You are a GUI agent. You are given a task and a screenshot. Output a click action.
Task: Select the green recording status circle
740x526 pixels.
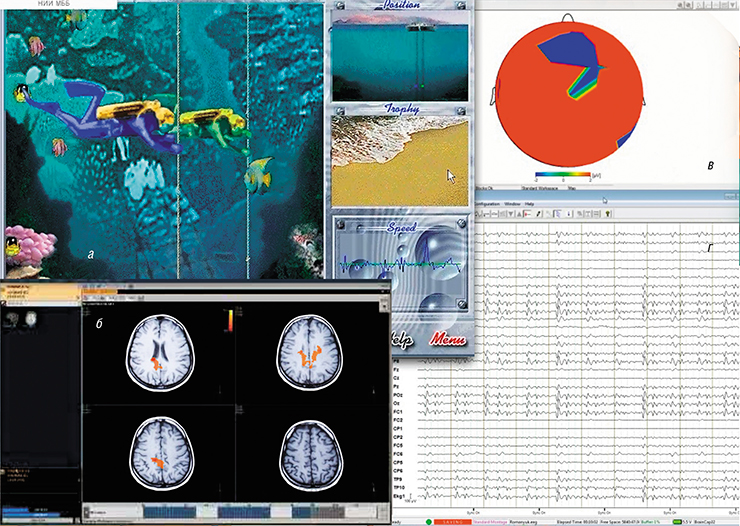tap(429, 522)
